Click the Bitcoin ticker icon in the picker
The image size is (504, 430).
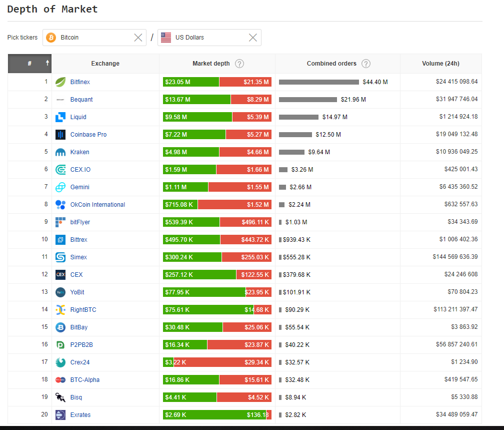(x=50, y=37)
